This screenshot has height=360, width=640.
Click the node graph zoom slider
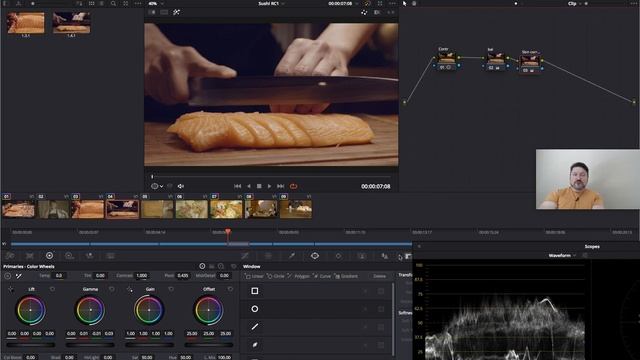pos(516,3)
